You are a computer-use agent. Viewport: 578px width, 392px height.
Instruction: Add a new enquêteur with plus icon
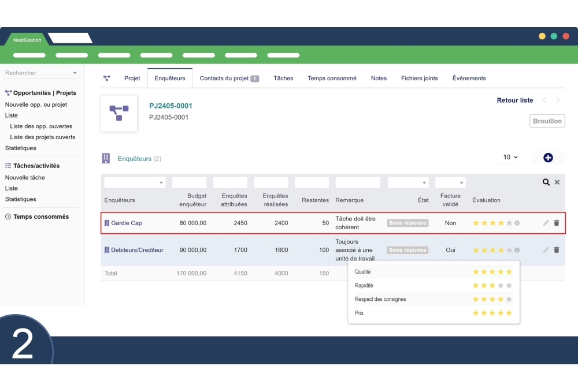(x=548, y=158)
